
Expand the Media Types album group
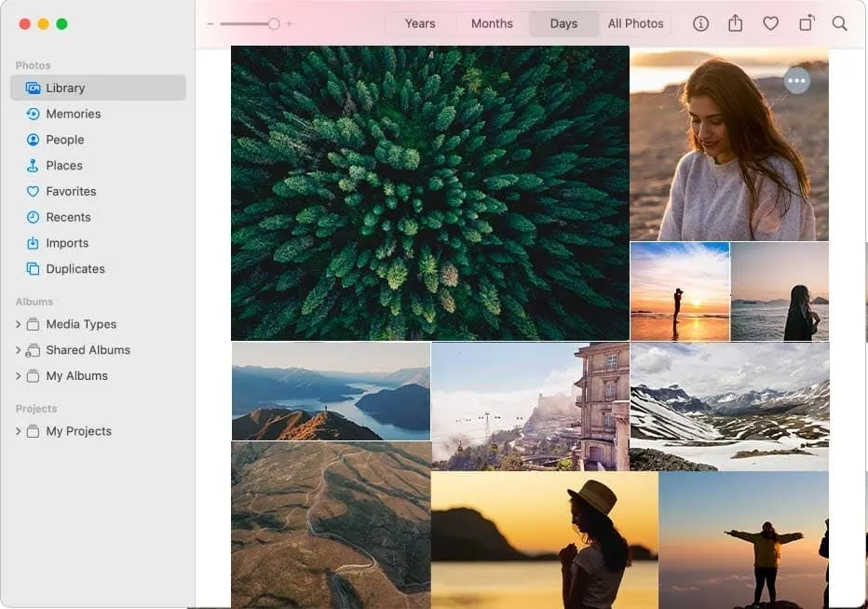(x=19, y=324)
